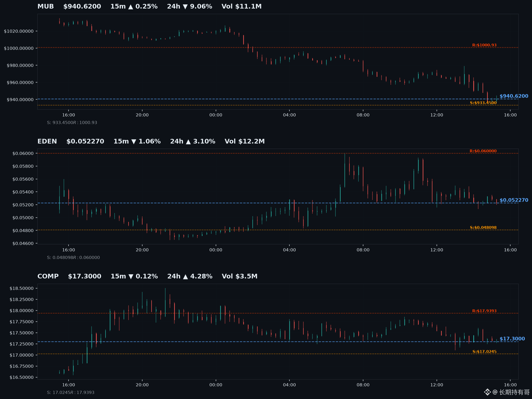Select the $1020.00000 y-axis tick on MUB chart
The width and height of the screenshot is (532, 399).
pyautogui.click(x=19, y=31)
